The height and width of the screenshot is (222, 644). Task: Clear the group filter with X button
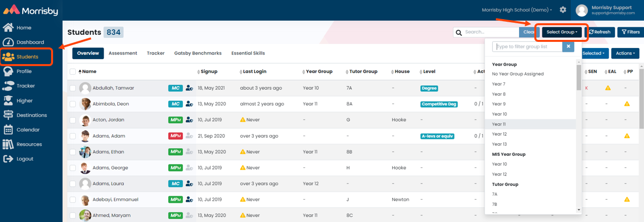click(x=569, y=46)
